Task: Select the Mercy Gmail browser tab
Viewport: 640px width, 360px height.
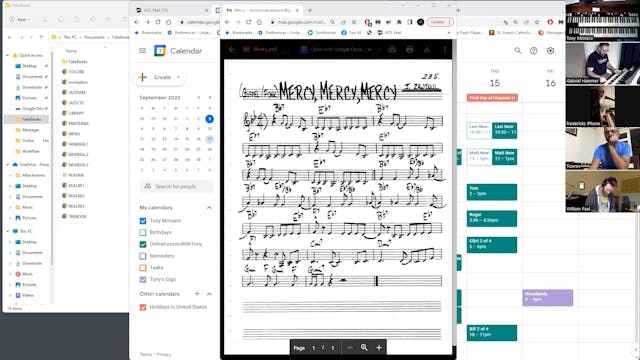Action: (x=262, y=10)
